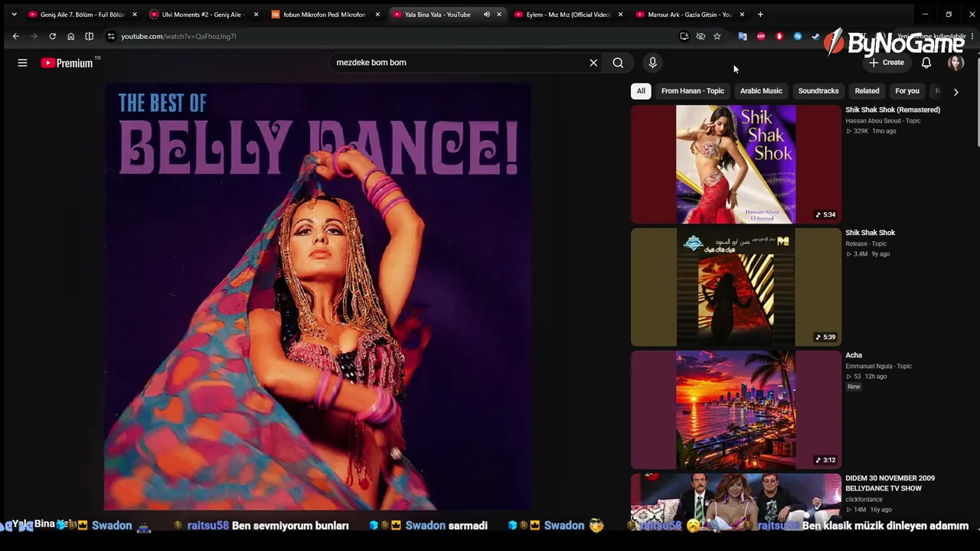Screen dimensions: 980x551
Task: Close the Mansur Ark - Gazla Gitsin tab
Action: [x=742, y=15]
